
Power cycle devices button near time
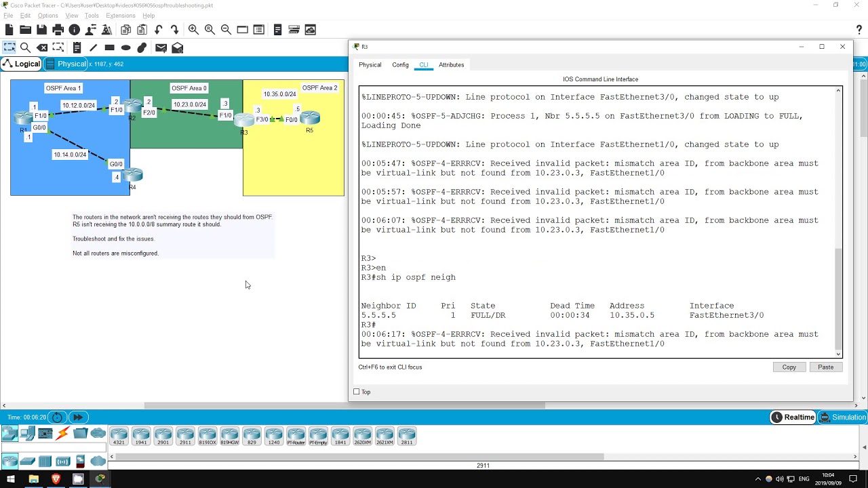[58, 418]
